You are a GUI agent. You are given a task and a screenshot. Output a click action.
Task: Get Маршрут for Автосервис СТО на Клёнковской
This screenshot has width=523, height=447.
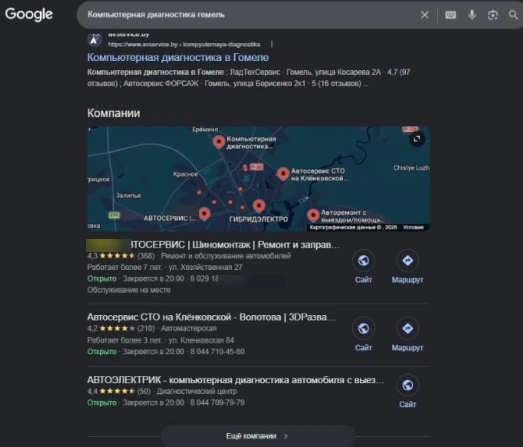coord(407,335)
